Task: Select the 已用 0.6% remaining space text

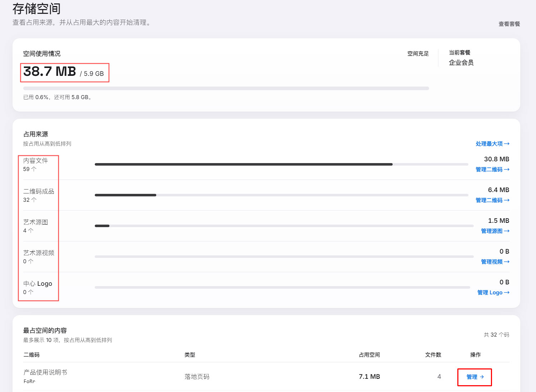Action: (58, 97)
